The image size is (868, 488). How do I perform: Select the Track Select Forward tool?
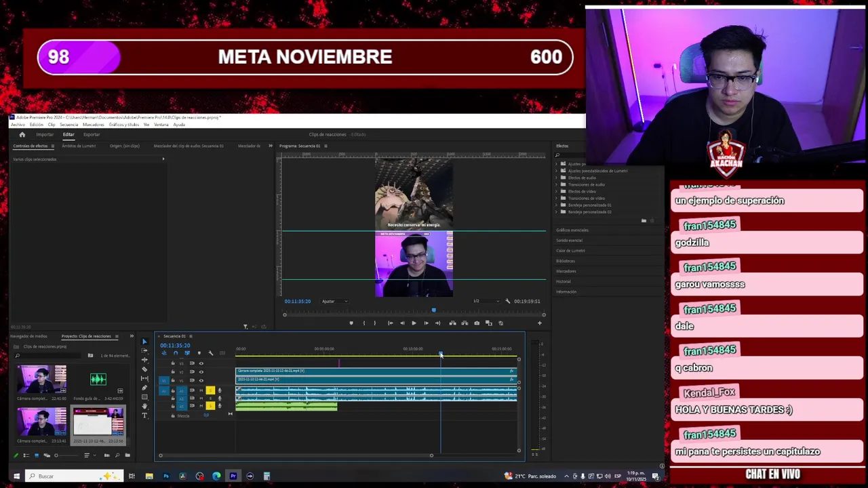tap(144, 350)
